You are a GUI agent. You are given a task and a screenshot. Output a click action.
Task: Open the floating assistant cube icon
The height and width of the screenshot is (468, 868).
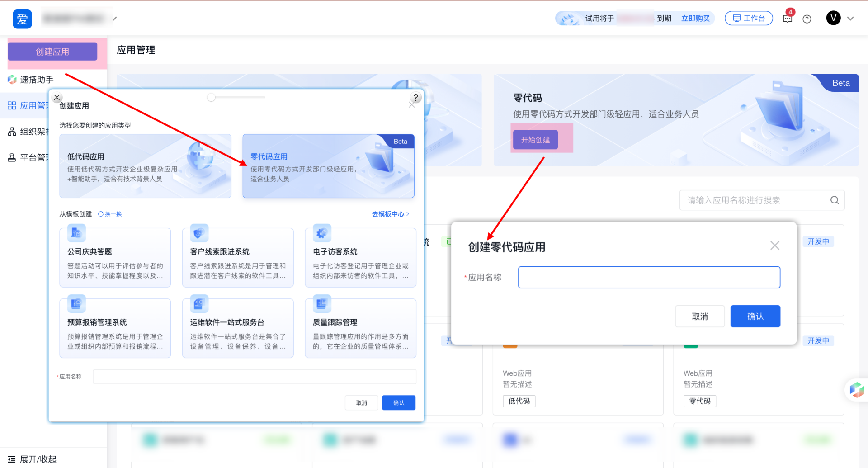click(856, 390)
